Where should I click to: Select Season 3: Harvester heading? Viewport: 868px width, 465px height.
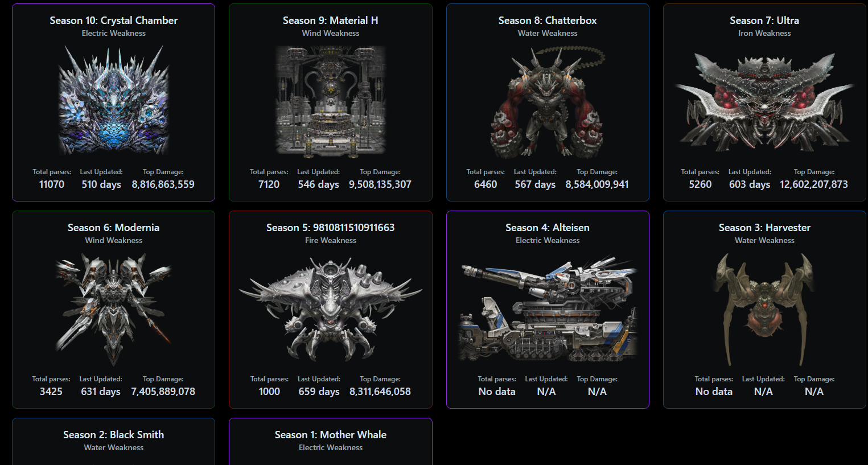pos(764,228)
